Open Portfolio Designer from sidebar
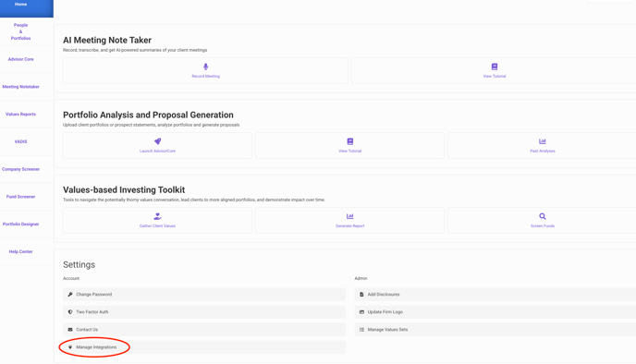636x364 pixels. (x=20, y=224)
